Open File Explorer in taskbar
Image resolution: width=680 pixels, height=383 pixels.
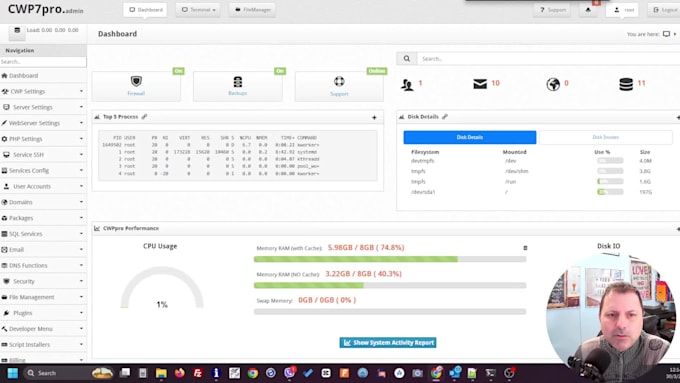(x=161, y=373)
